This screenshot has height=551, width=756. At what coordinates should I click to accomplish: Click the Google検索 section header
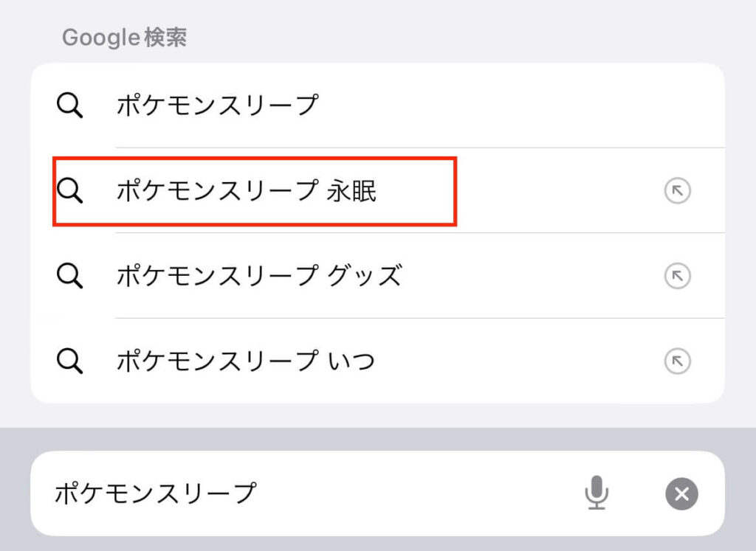124,38
